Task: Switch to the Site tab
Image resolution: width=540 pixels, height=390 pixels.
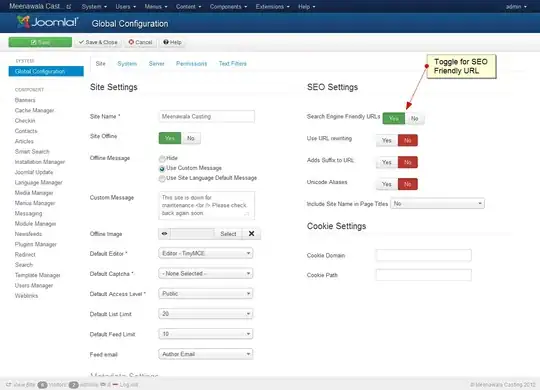Action: (101, 64)
